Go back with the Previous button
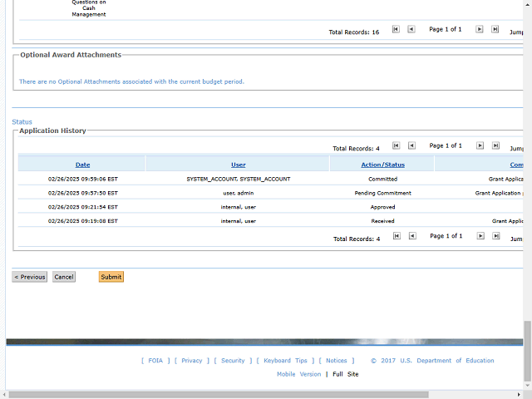Image resolution: width=532 pixels, height=399 pixels. pyautogui.click(x=30, y=277)
